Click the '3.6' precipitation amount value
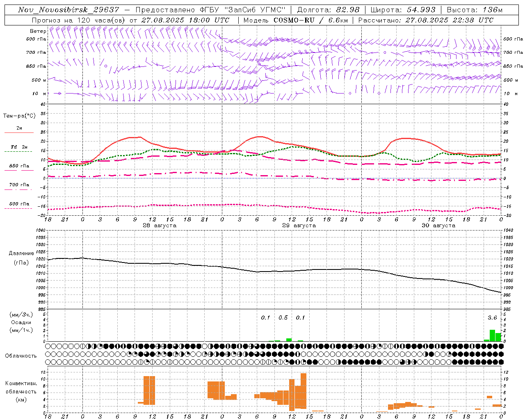The width and height of the screenshot is (525, 420). pyautogui.click(x=492, y=318)
